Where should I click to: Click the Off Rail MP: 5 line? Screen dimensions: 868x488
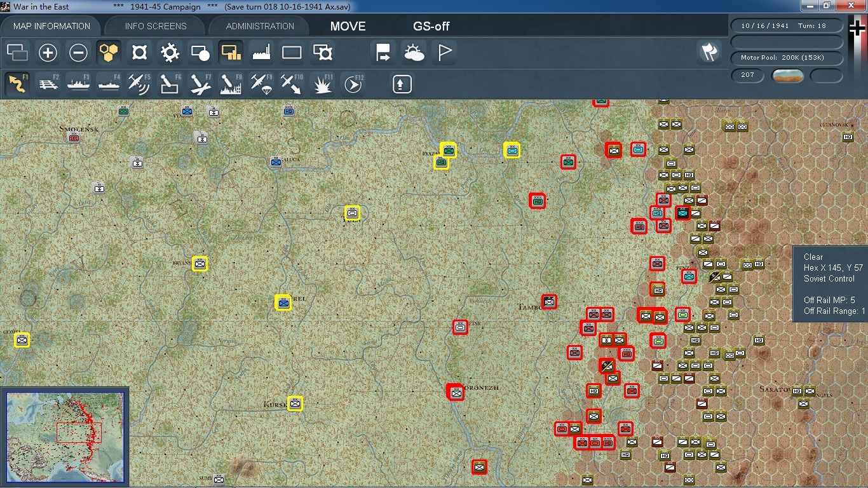(829, 300)
